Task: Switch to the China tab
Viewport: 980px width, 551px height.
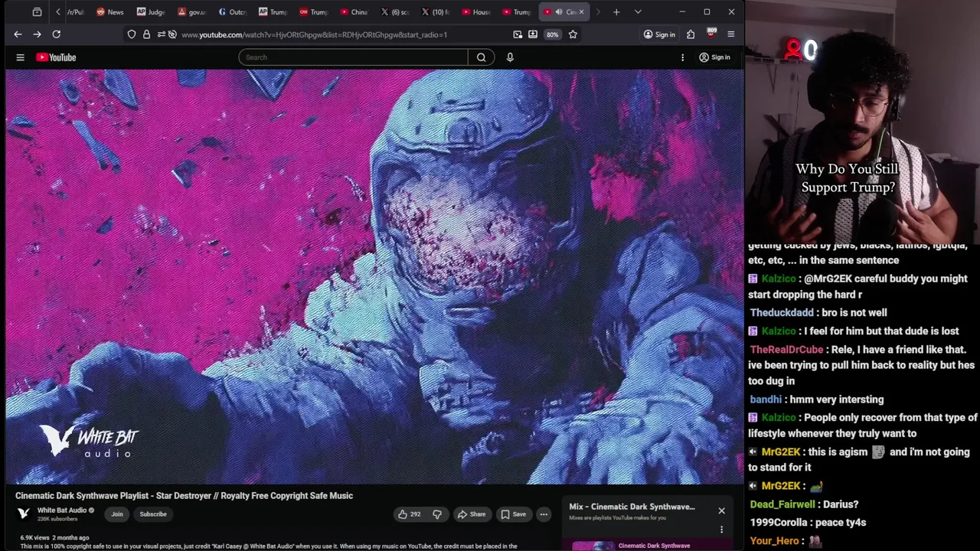Action: (x=354, y=12)
